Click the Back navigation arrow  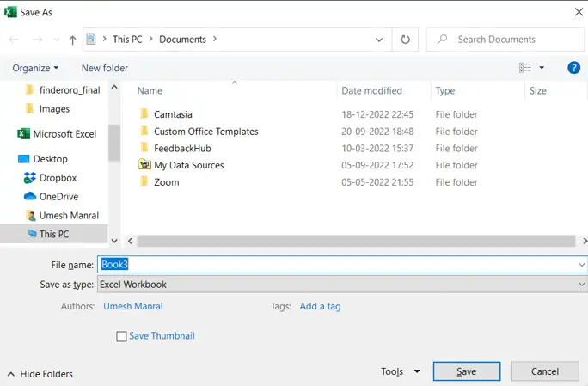coord(14,40)
